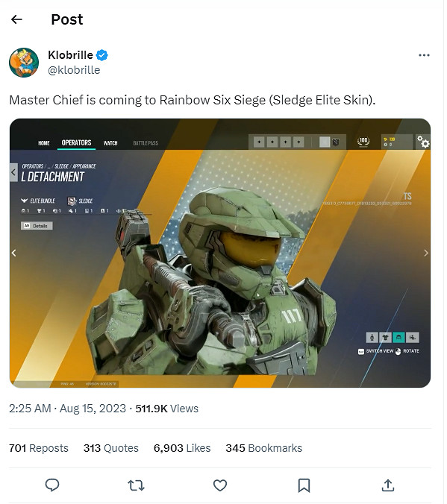Viewport: 447px width, 504px height.
Task: Like the post with the heart icon
Action: point(220,485)
